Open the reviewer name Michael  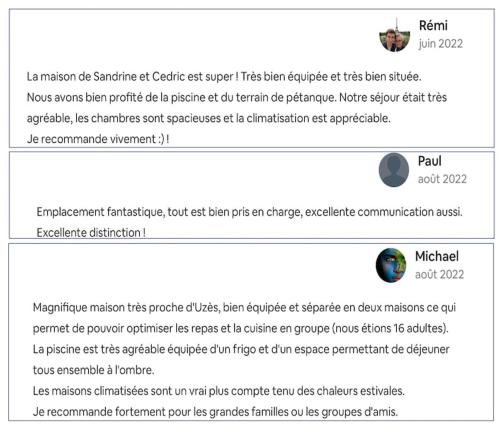(x=437, y=256)
